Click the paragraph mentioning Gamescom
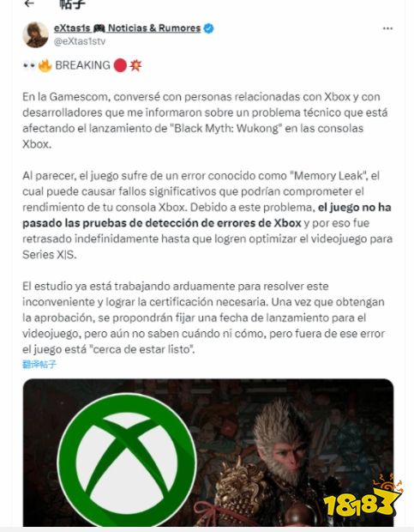The height and width of the screenshot is (532, 414). 205,120
